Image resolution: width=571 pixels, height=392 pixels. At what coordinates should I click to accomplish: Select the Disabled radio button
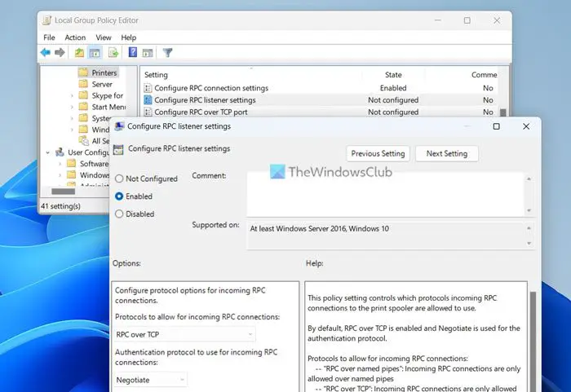click(x=119, y=214)
